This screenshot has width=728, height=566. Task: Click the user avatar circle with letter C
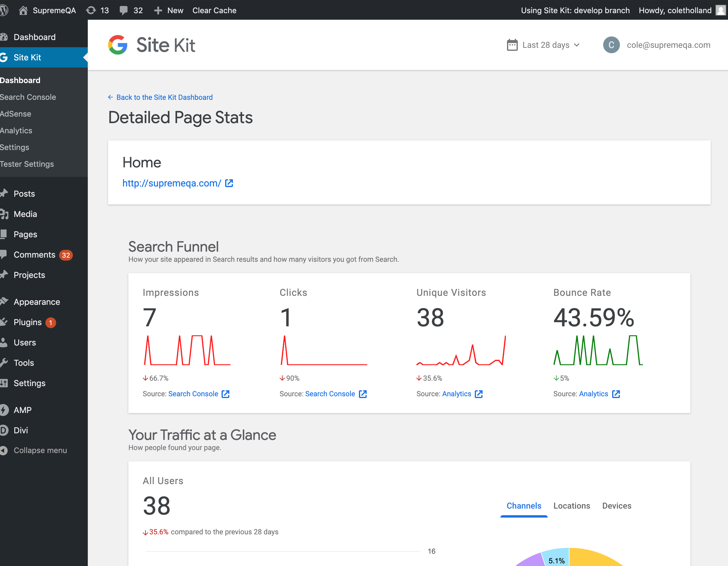(611, 45)
